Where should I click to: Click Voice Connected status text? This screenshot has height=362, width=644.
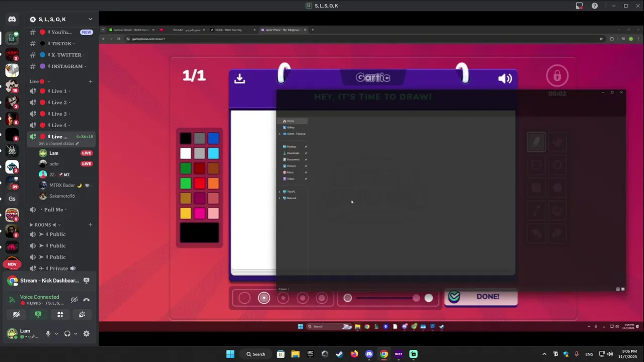[39, 297]
